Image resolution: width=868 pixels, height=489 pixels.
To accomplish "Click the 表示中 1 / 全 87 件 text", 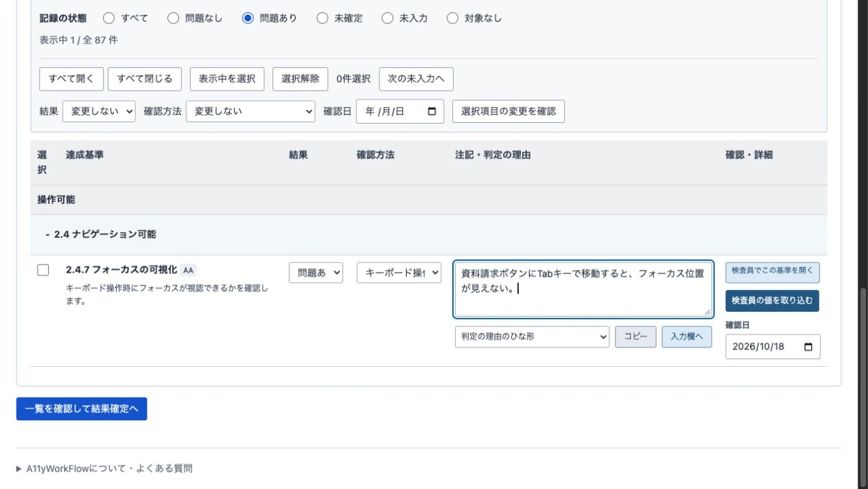I will pos(79,40).
